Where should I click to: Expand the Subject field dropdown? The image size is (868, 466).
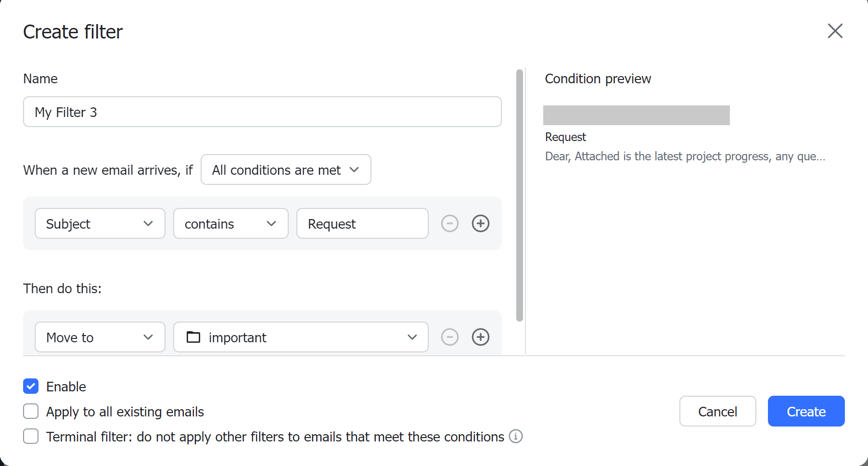(100, 223)
